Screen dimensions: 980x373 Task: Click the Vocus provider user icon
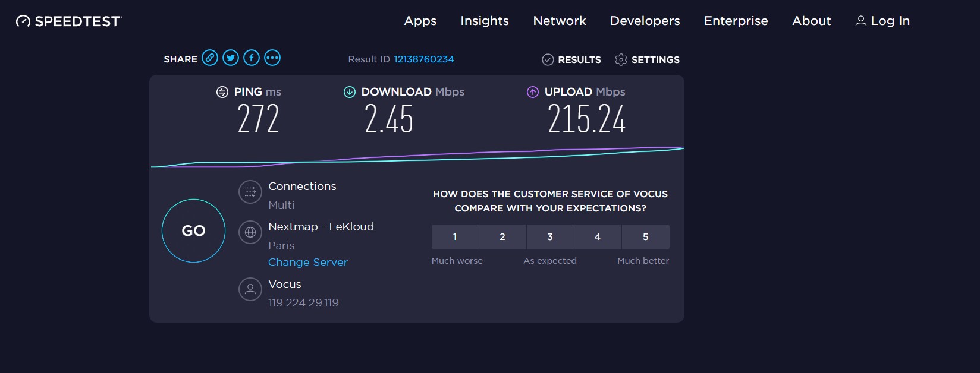tap(250, 289)
